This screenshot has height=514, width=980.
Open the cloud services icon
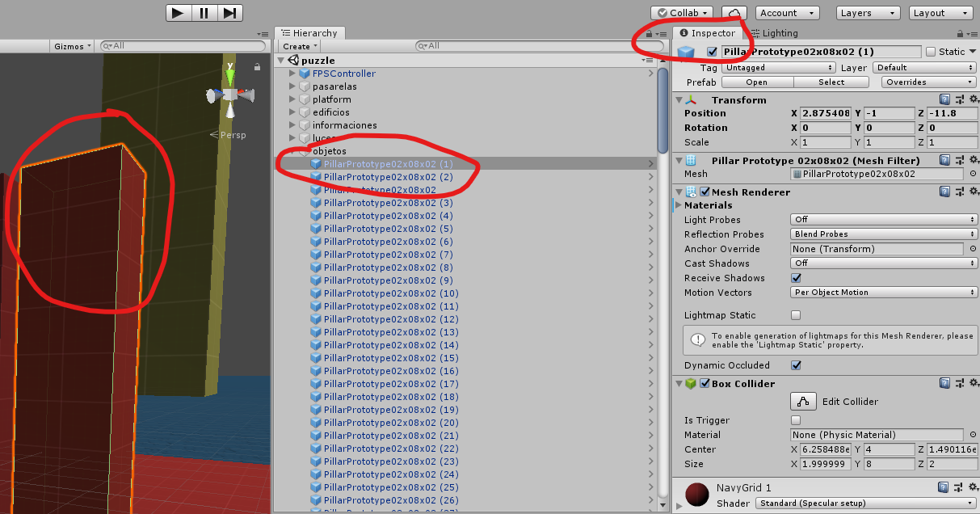pos(734,13)
